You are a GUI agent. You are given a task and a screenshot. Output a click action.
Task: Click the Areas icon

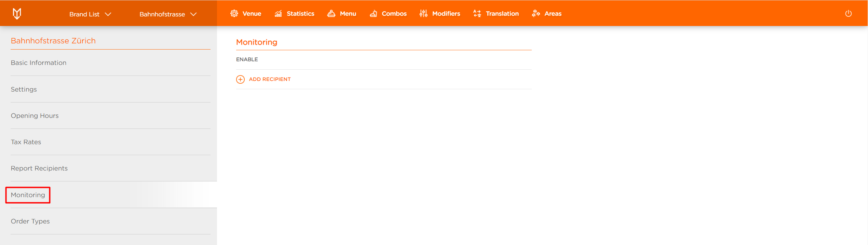536,14
